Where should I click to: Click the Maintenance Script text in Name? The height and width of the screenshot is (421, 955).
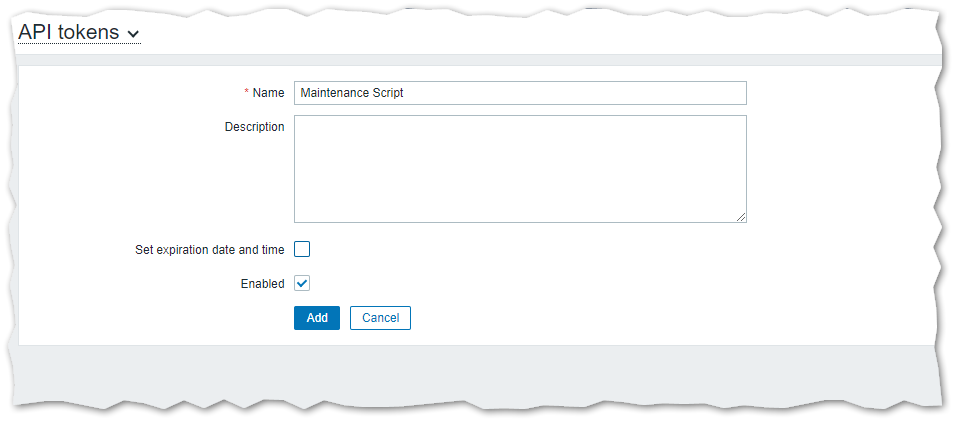point(351,93)
